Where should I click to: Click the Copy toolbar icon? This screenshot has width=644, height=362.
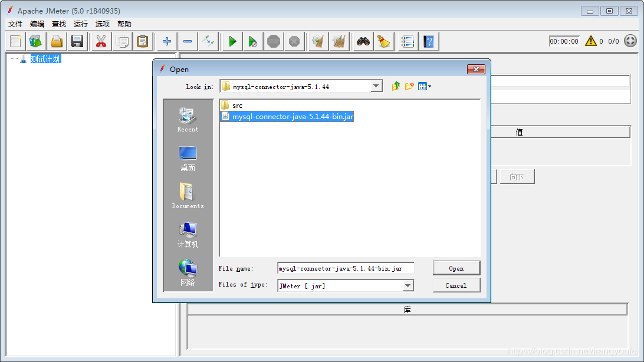click(x=122, y=41)
